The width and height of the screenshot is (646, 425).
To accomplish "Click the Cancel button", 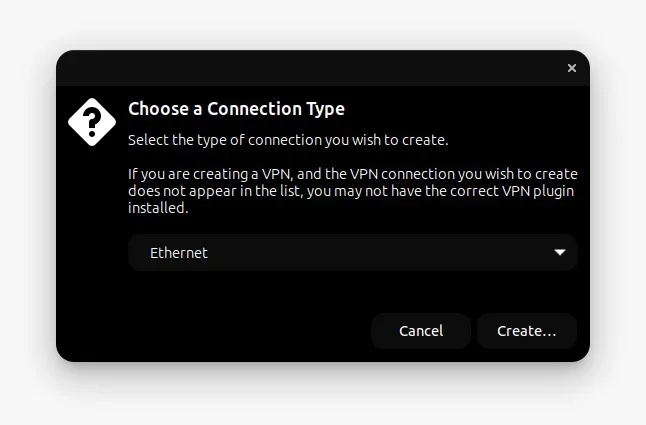I will point(421,331).
